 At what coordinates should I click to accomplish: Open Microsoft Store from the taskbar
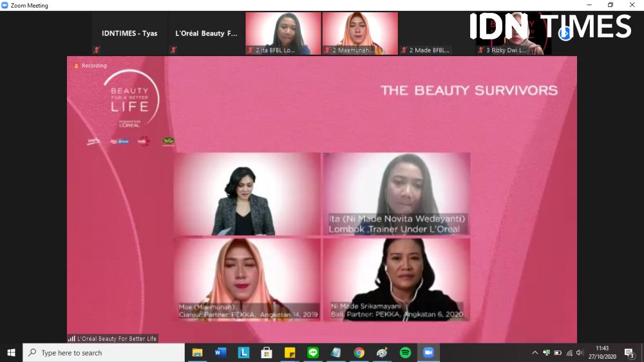click(267, 352)
